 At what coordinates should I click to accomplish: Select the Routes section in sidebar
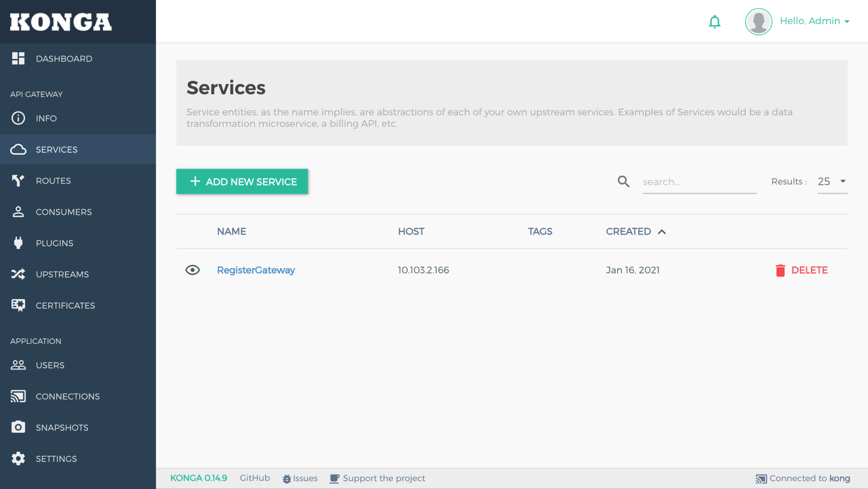pyautogui.click(x=53, y=181)
